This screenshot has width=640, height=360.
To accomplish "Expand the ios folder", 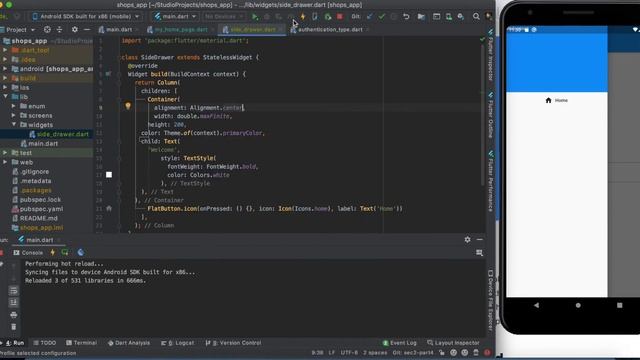I will point(5,87).
